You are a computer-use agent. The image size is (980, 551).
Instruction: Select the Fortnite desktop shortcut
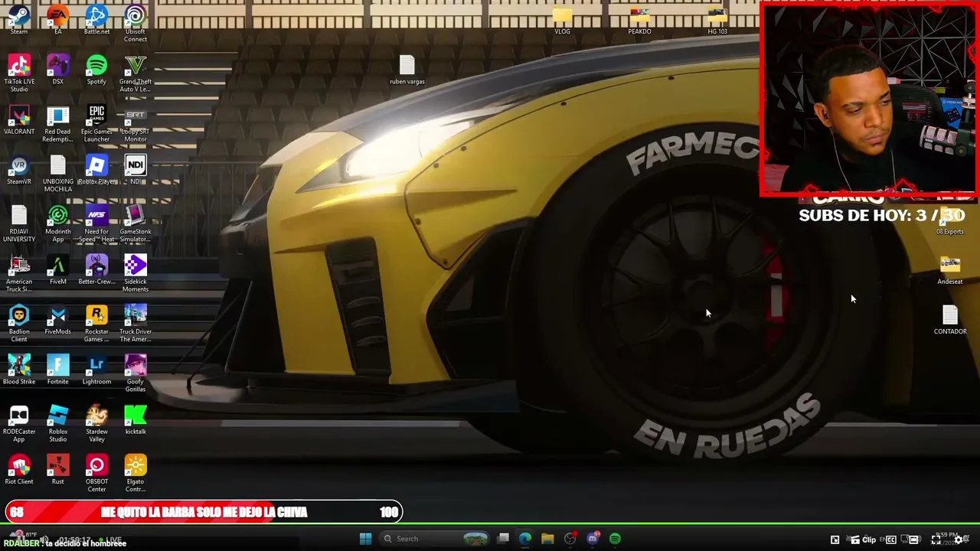(x=58, y=370)
